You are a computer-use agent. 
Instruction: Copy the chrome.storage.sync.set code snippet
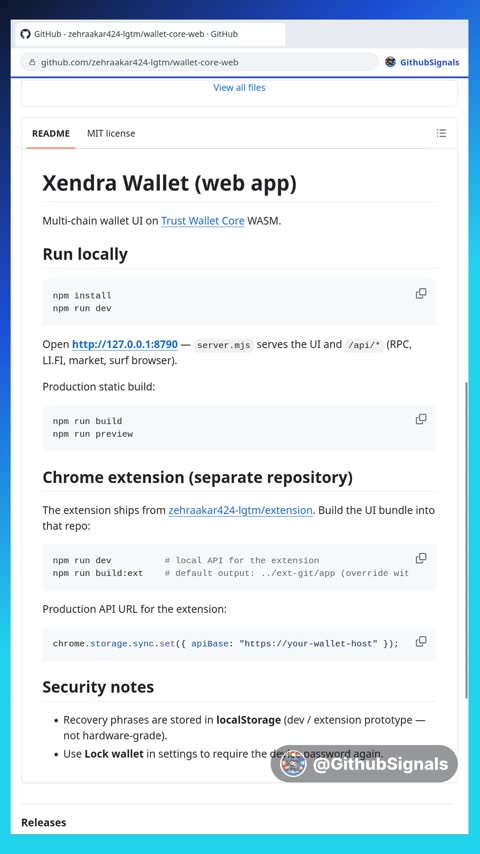point(421,641)
